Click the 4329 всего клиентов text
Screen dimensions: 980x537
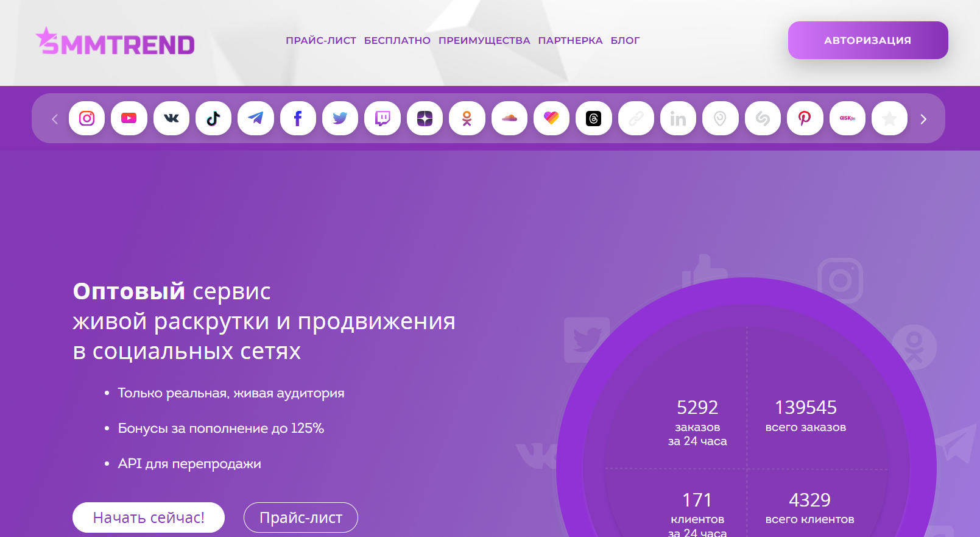click(x=809, y=508)
